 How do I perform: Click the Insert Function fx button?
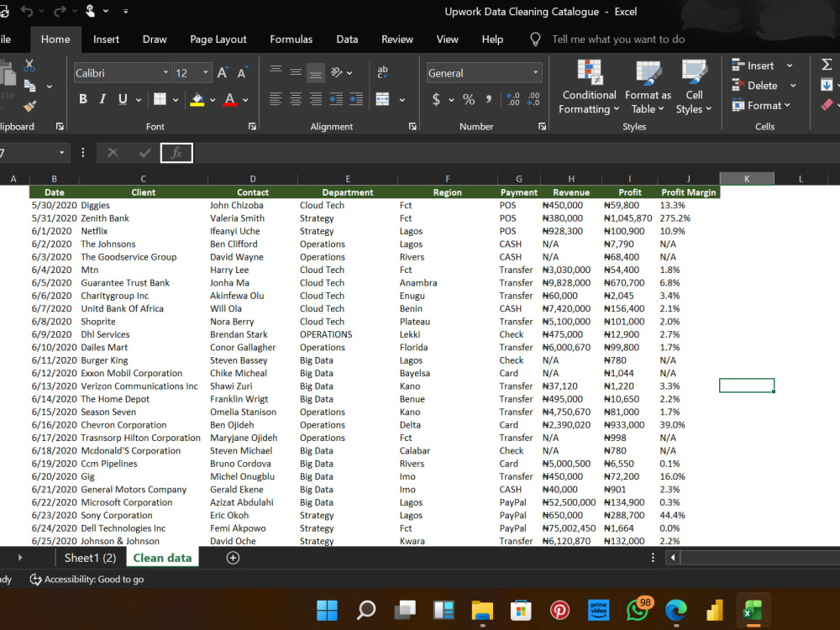tap(176, 153)
